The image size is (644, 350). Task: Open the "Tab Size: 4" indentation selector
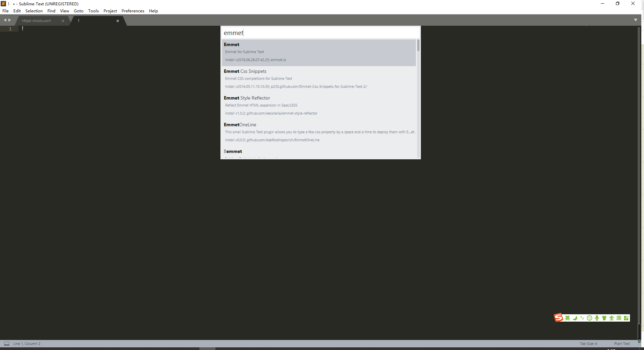point(588,344)
